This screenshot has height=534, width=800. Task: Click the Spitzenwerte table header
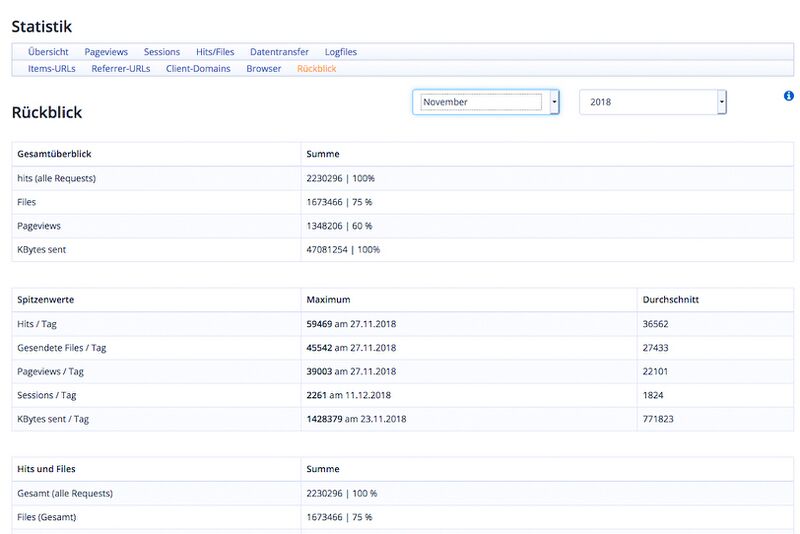45,300
